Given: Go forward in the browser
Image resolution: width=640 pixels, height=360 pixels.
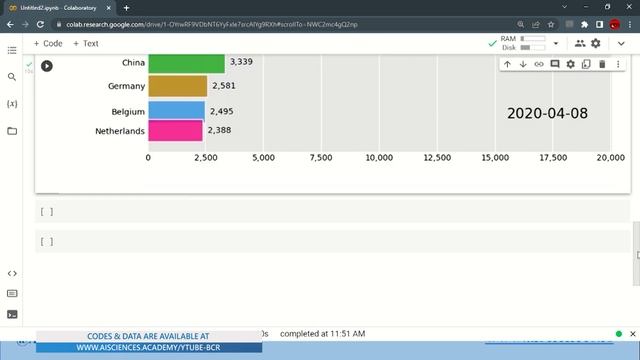Looking at the screenshot, I should tap(25, 24).
